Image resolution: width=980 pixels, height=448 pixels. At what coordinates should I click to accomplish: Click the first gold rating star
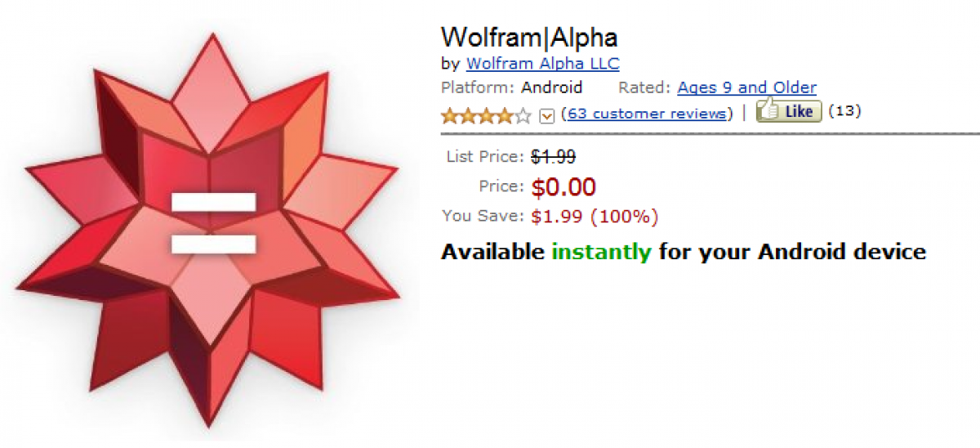[x=448, y=114]
